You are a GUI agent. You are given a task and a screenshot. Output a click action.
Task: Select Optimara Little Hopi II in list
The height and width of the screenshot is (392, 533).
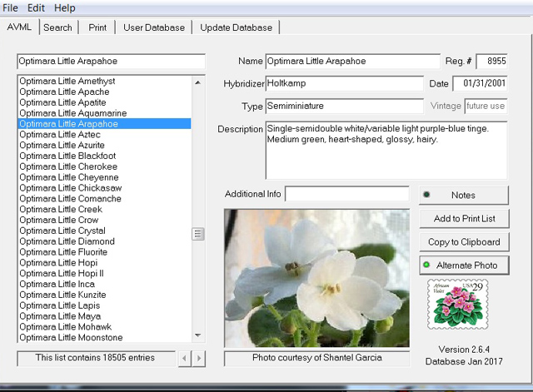104,274
